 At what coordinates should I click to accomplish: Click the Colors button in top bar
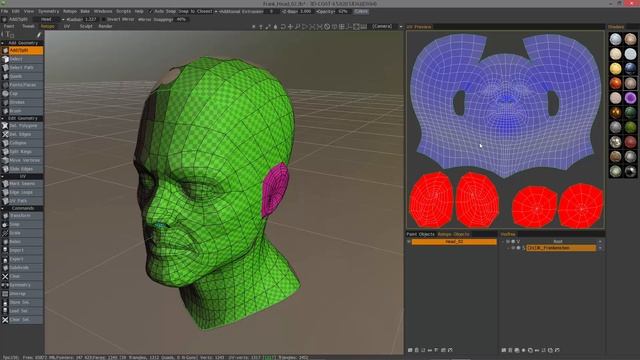click(361, 11)
